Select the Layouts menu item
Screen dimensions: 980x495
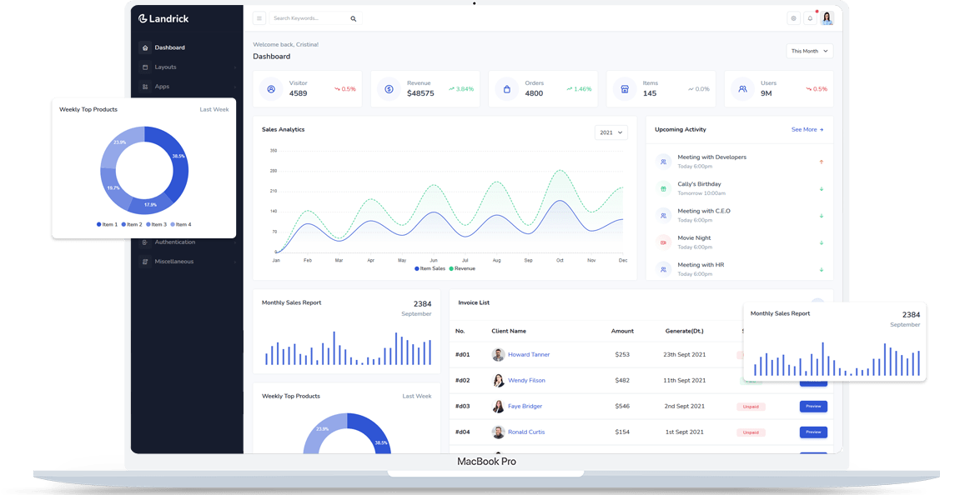click(x=164, y=67)
